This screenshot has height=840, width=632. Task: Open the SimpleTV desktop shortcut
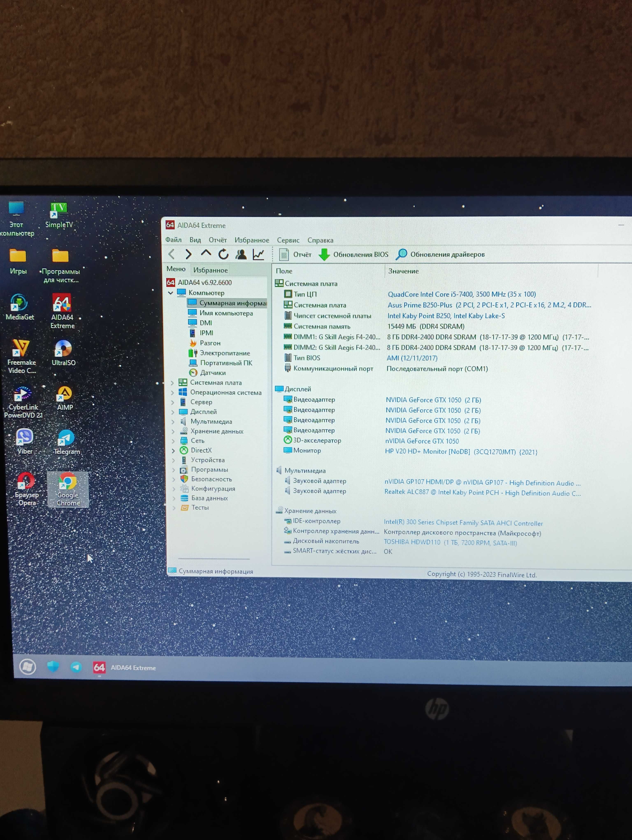pos(59,215)
